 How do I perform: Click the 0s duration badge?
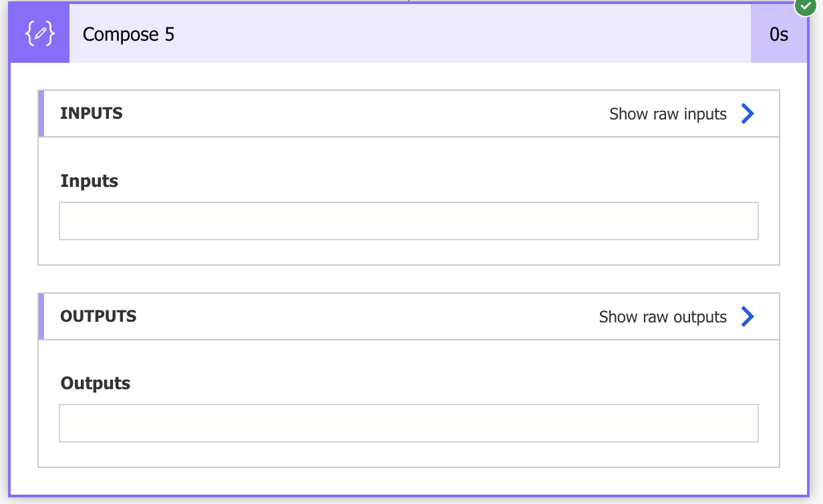pos(779,34)
